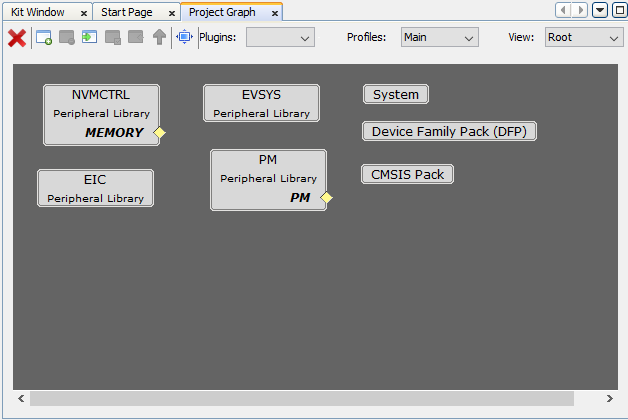Click the show tab list down-arrow icon
Screen dimensions: 628x420
coord(600,10)
